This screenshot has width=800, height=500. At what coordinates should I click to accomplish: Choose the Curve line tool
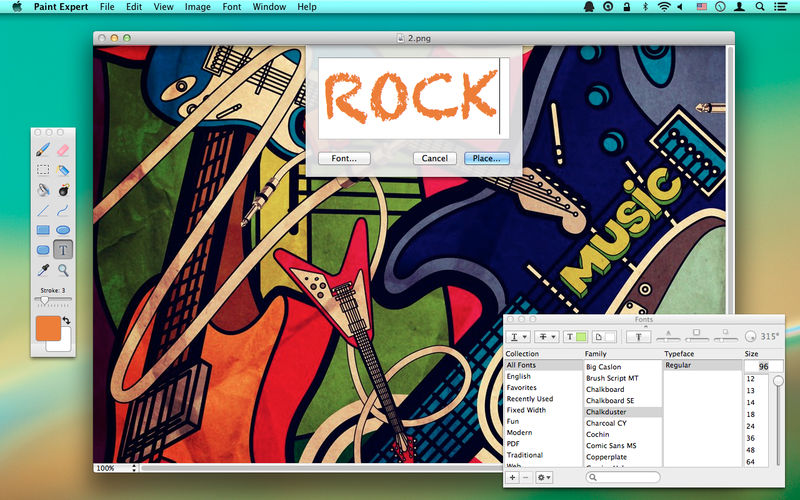tap(63, 210)
